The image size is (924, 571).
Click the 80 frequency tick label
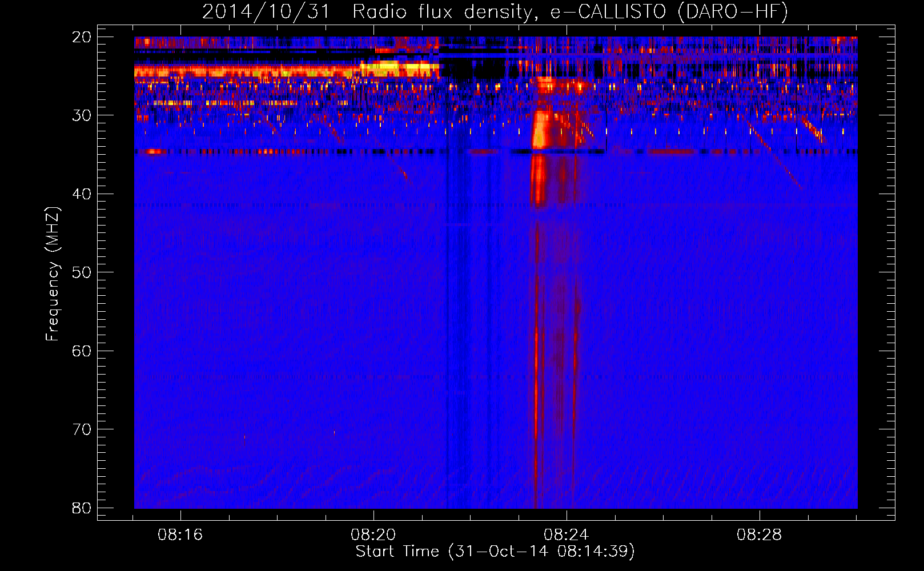tap(81, 508)
